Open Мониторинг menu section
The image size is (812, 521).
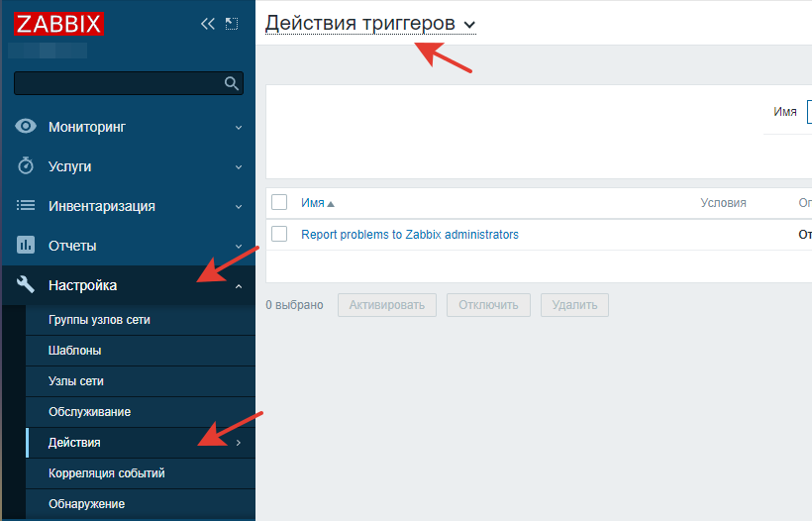coord(129,127)
